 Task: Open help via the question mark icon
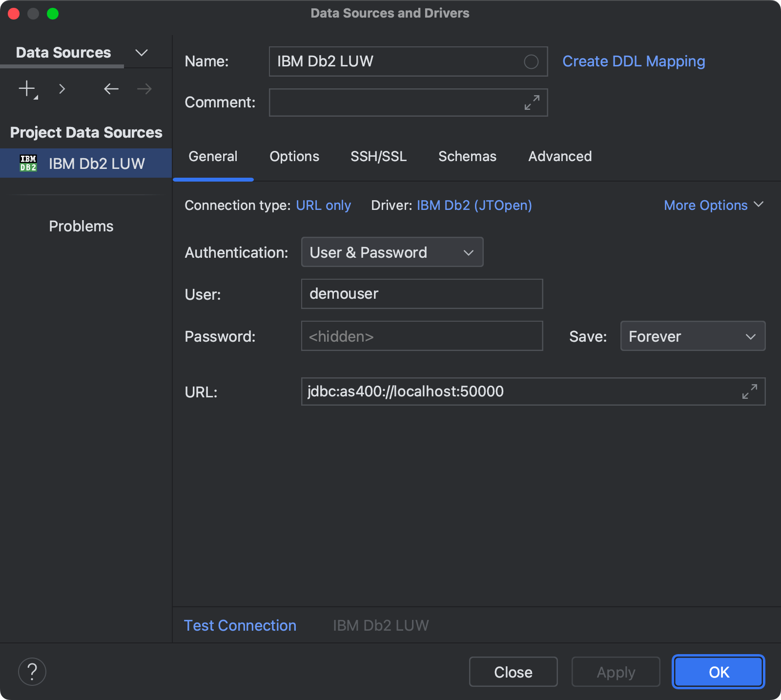pos(32,671)
